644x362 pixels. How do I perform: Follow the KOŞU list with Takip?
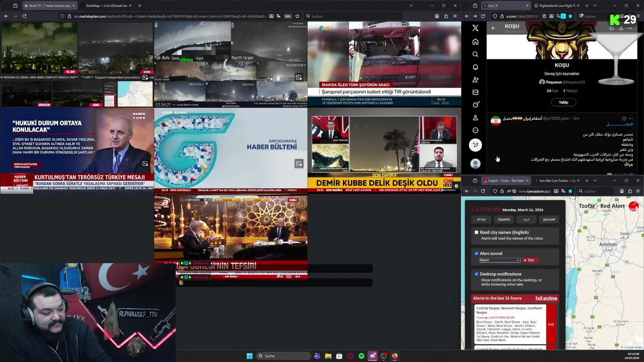tap(563, 102)
